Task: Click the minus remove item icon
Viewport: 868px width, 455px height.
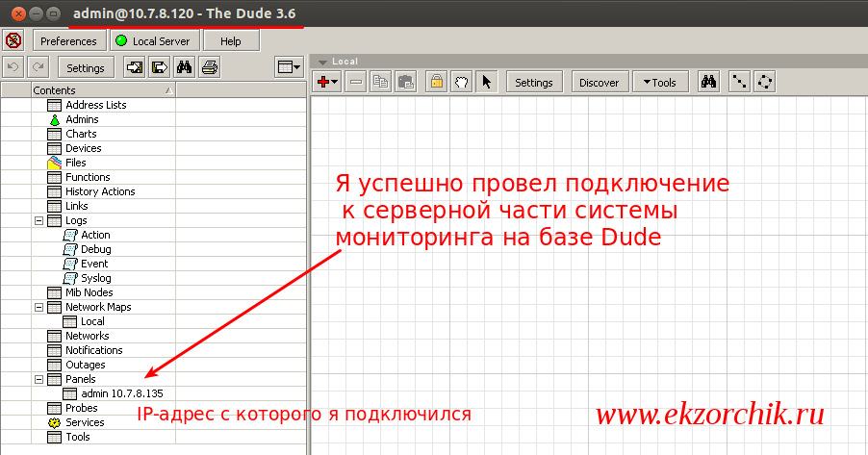Action: pos(356,82)
